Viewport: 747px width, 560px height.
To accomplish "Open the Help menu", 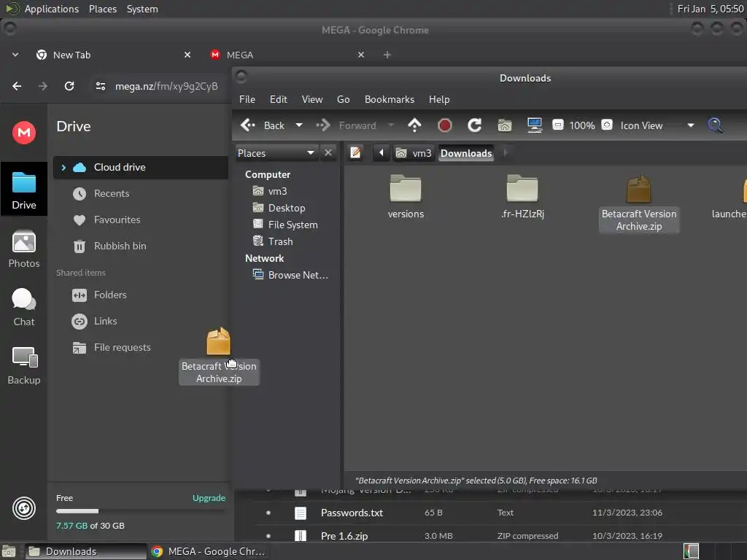I will 438,99.
